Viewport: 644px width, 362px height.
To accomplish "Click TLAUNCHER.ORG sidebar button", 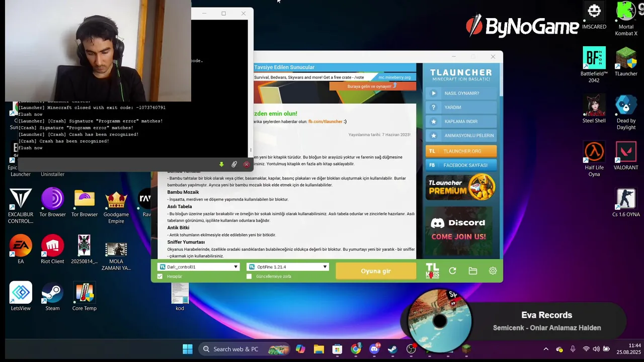I will [461, 151].
